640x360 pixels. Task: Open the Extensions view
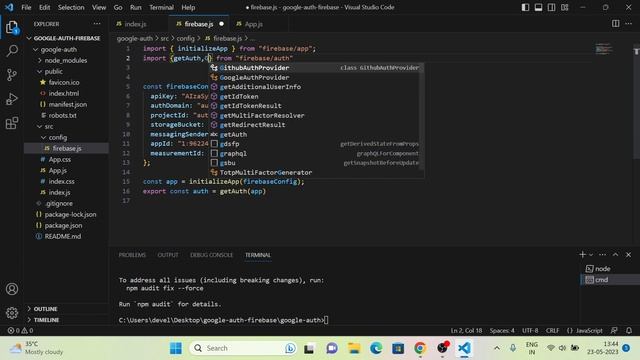coord(12,122)
